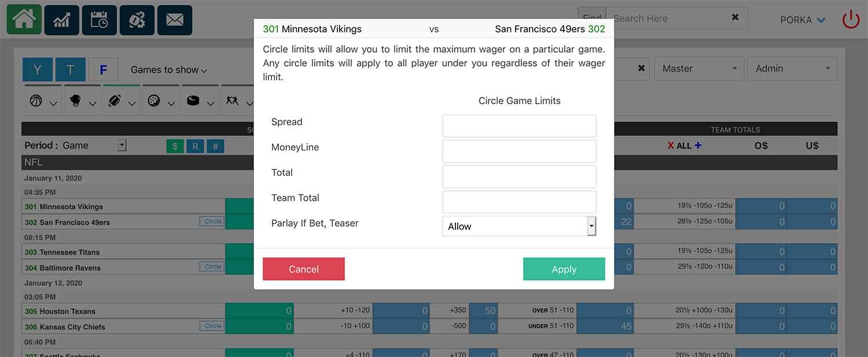Expand the basketball sport filter
Viewport: 868px width, 357px height.
tap(43, 101)
